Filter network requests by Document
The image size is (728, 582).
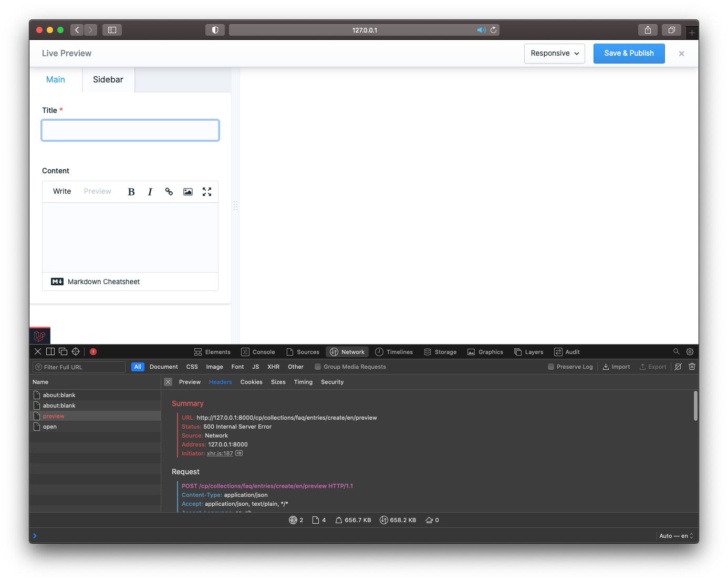click(x=164, y=367)
